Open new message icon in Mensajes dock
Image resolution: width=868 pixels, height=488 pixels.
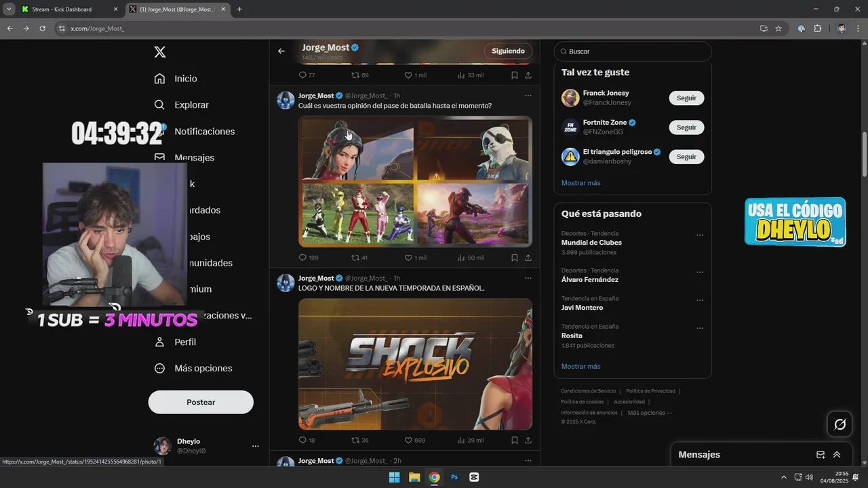tap(821, 455)
